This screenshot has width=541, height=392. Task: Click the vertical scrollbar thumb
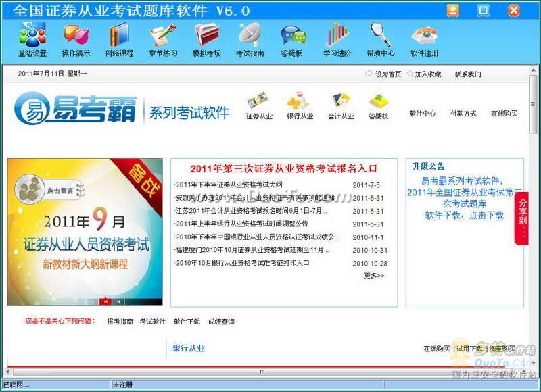pos(534,104)
